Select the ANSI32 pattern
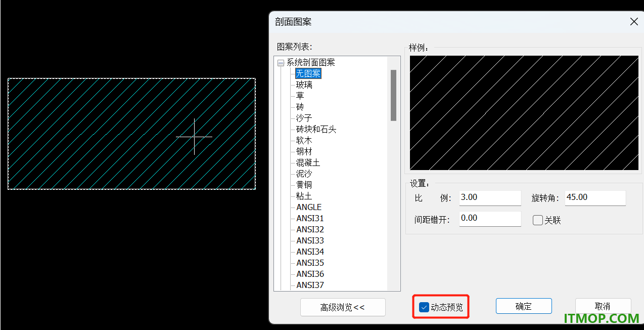The width and height of the screenshot is (644, 330). pyautogui.click(x=310, y=229)
